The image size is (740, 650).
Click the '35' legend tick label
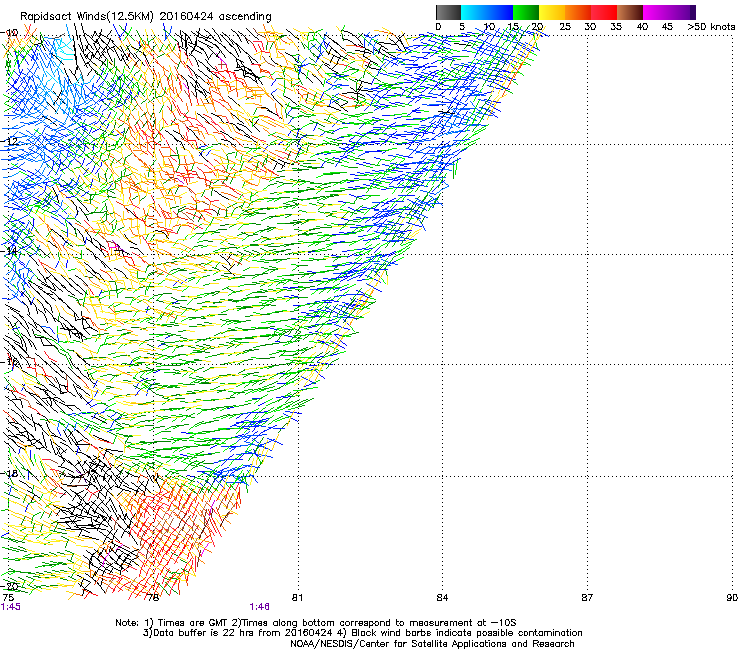click(x=616, y=27)
